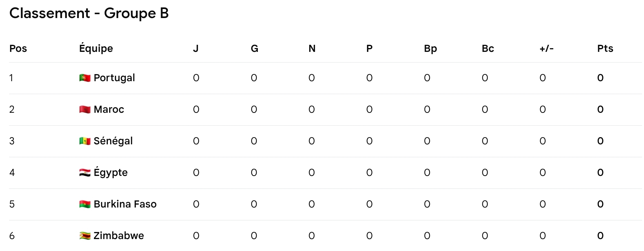This screenshot has height=251, width=644.
Task: Open the Burkina Faso team entry
Action: [x=125, y=204]
